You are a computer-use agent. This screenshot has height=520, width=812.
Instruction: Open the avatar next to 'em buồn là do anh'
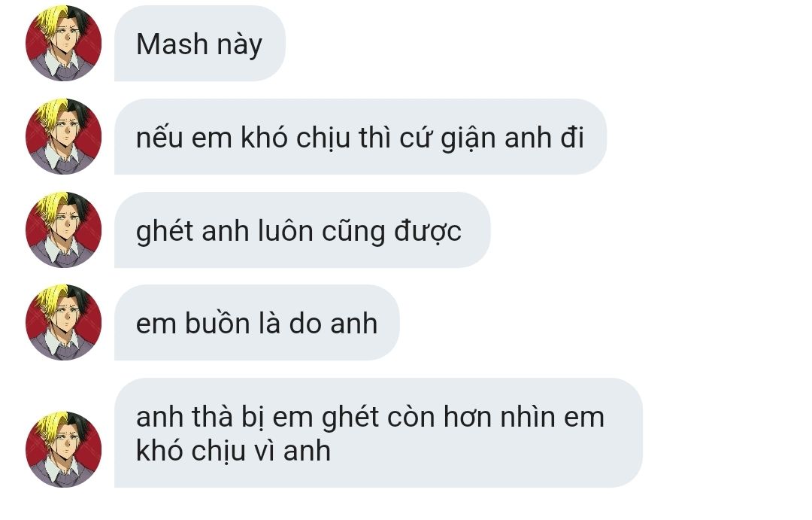coord(63,322)
